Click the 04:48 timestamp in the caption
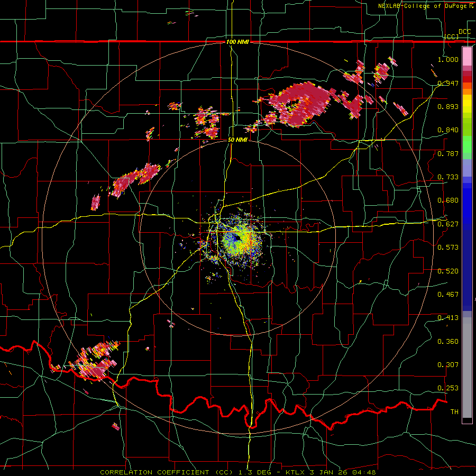This screenshot has height=476, width=476. point(364,472)
